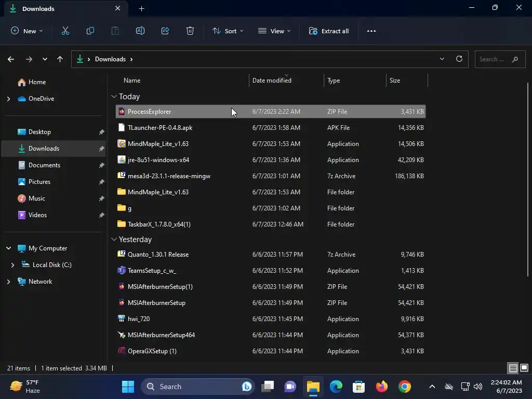Click the Delete trash icon

click(x=190, y=31)
